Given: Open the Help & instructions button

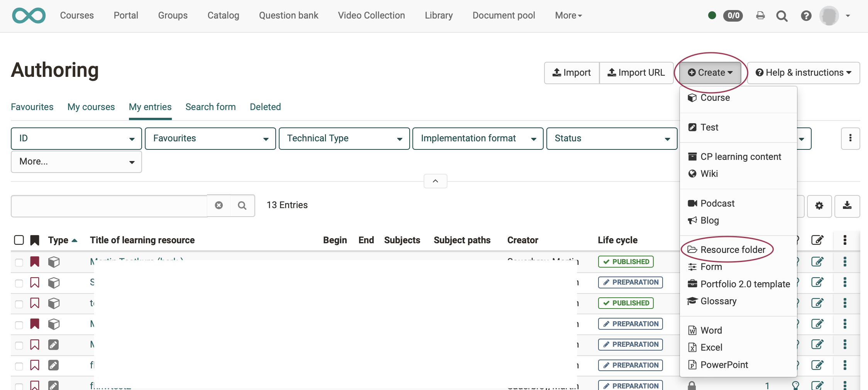Looking at the screenshot, I should point(804,73).
